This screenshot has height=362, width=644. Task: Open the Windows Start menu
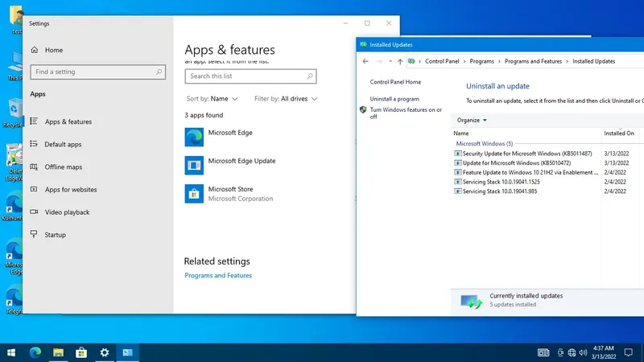pyautogui.click(x=11, y=352)
